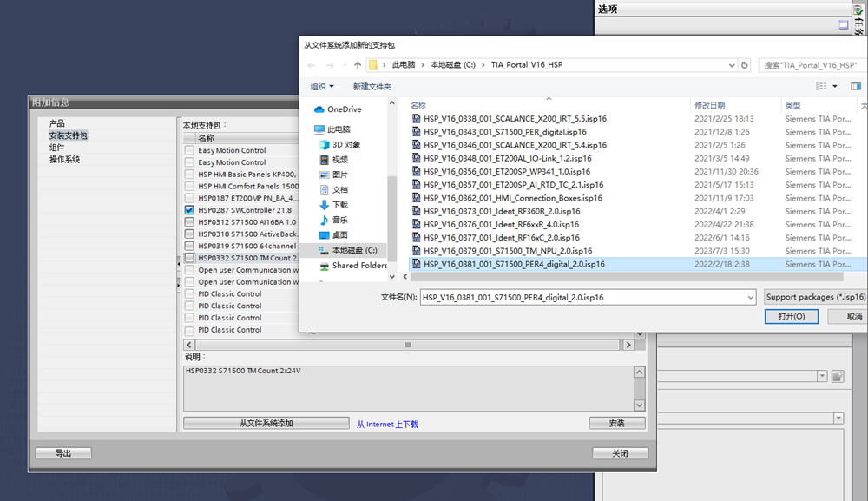Screen dimensions: 868x501
Task: Toggle the preview pane icon
Action: click(856, 86)
